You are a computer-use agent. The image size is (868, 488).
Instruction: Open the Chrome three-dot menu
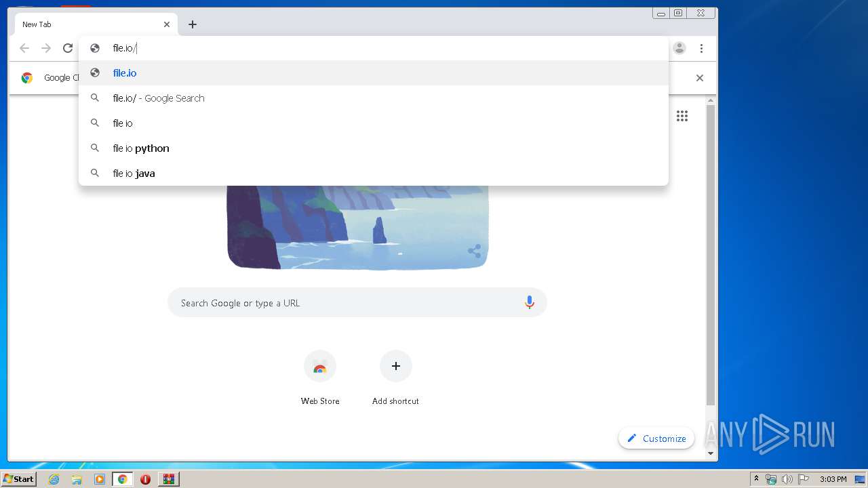click(701, 48)
